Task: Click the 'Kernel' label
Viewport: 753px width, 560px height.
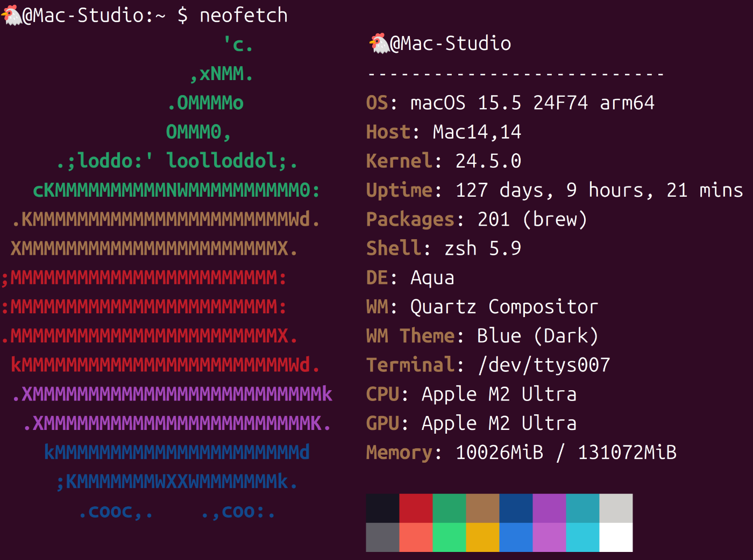Action: (x=399, y=161)
